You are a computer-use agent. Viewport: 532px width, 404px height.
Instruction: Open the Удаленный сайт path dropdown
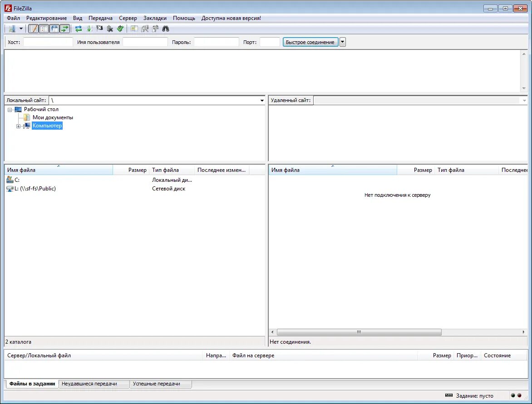[524, 100]
